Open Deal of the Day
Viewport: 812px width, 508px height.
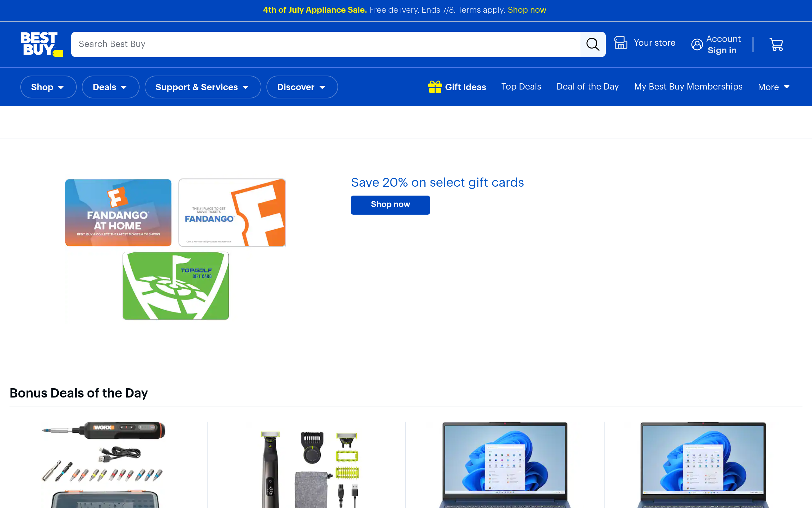pos(587,87)
